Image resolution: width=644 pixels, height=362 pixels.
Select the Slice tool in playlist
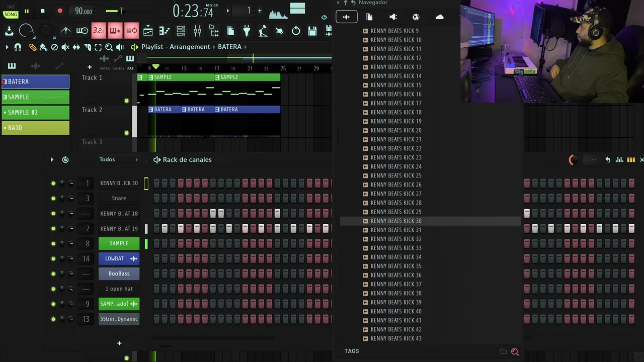88,47
